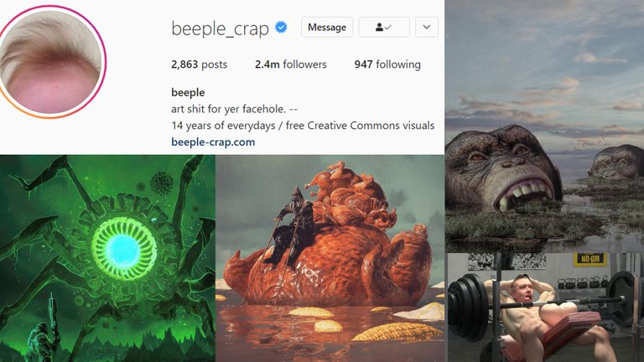644x362 pixels.
Task: Click the small virus particle in green artwork
Action: coord(162,183)
